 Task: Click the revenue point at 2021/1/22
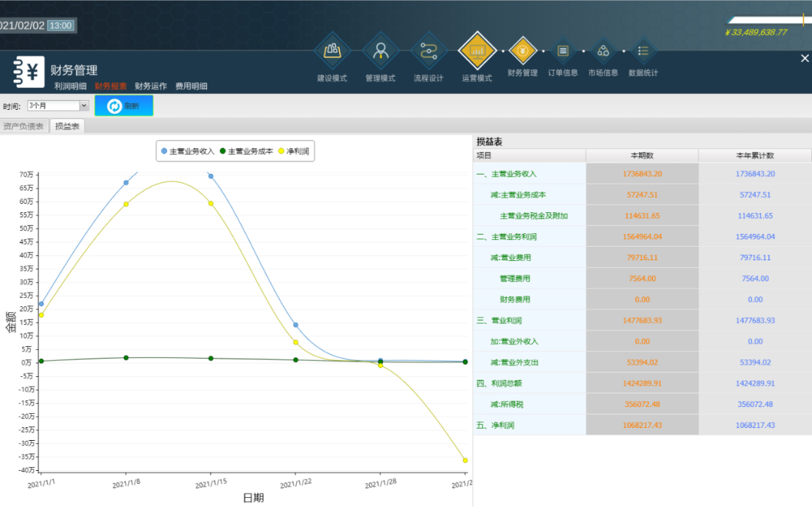tap(295, 325)
